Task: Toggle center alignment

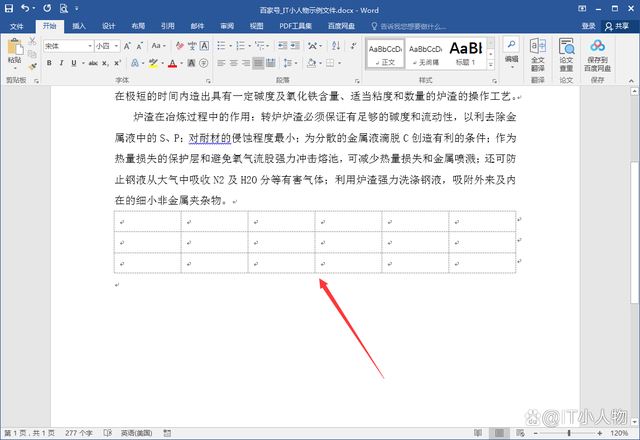Action: click(x=233, y=63)
